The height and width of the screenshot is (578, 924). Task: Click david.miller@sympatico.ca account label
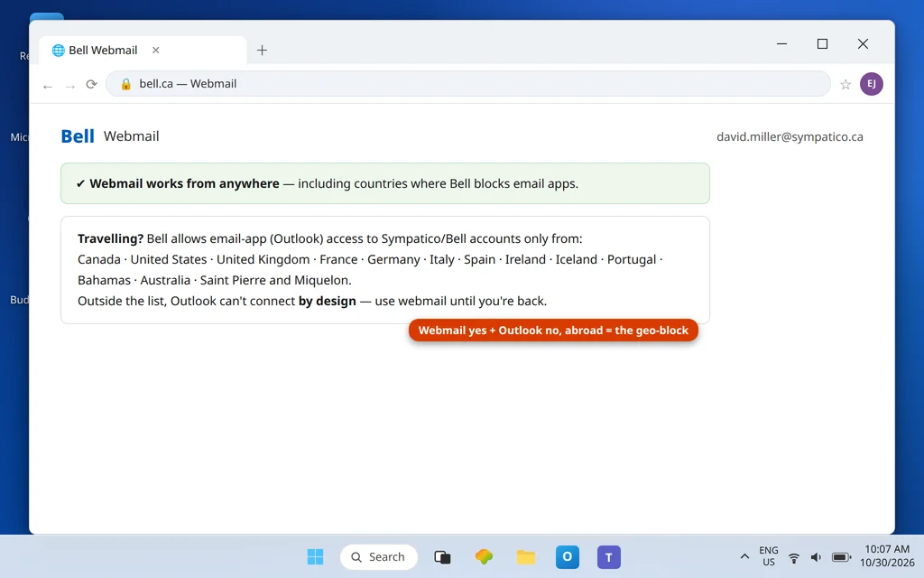click(x=790, y=137)
